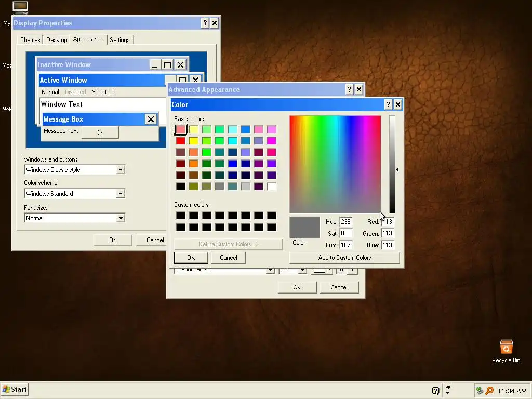Close the Display Properties window
The image size is (532, 399).
point(215,23)
